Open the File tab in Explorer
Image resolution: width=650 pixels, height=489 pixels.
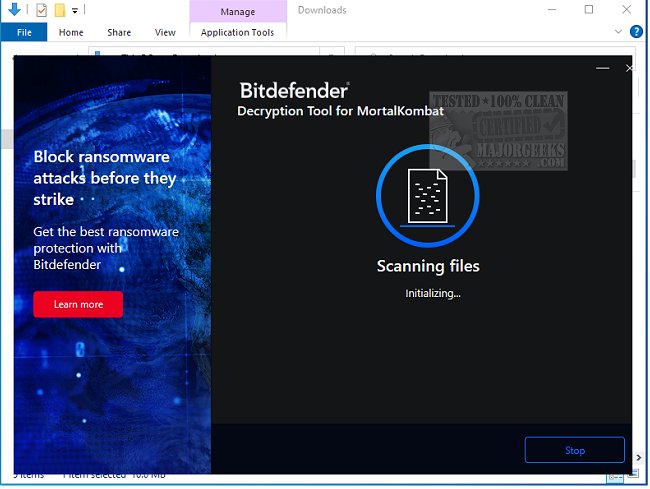click(x=24, y=32)
